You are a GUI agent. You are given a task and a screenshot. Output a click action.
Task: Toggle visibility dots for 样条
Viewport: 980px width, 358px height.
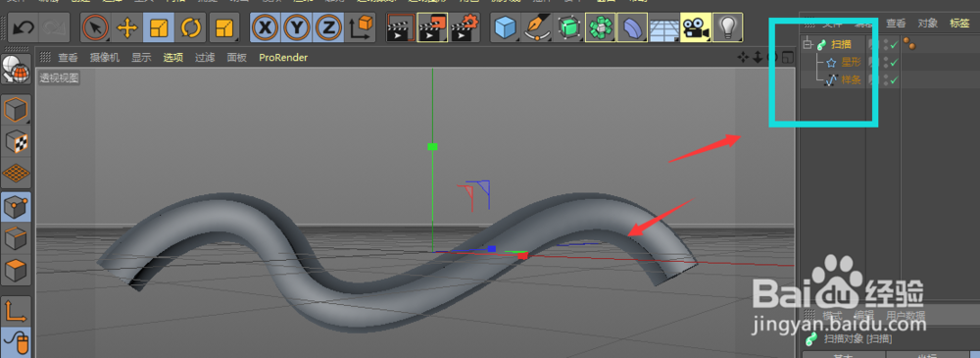pos(886,79)
